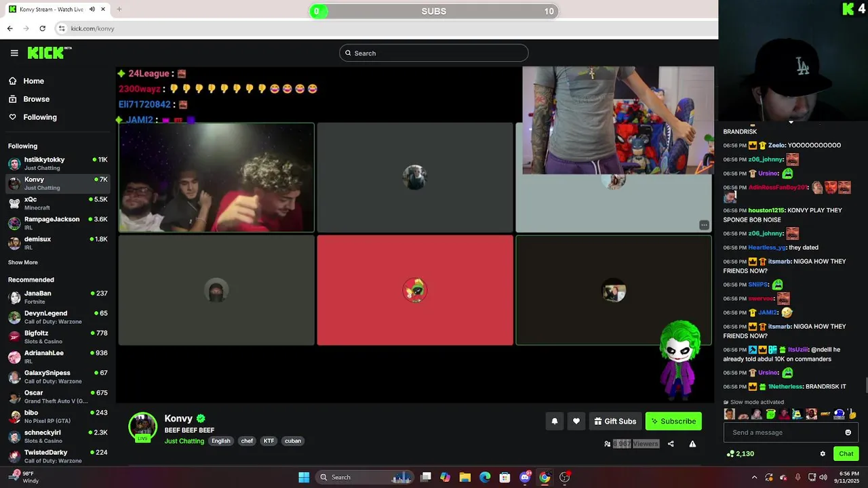Image resolution: width=868 pixels, height=488 pixels.
Task: Open schneckyirl recommended channel
Action: point(58,436)
